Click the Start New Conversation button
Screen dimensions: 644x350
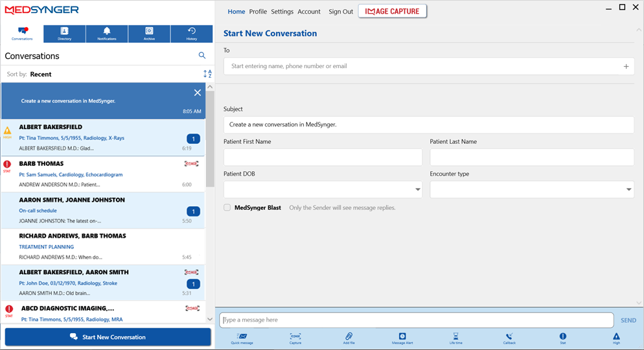(x=108, y=337)
